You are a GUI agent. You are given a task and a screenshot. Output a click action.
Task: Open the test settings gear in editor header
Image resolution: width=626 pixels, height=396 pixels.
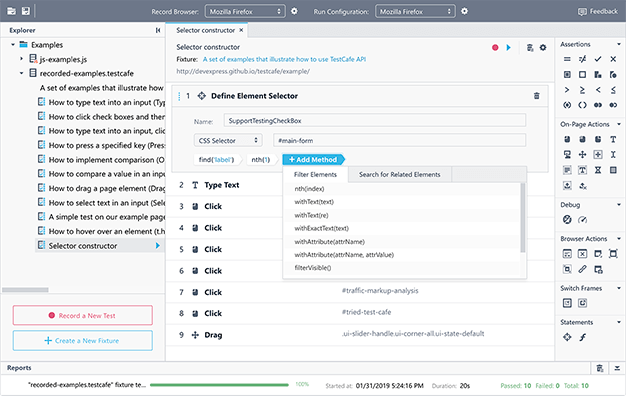tap(543, 48)
